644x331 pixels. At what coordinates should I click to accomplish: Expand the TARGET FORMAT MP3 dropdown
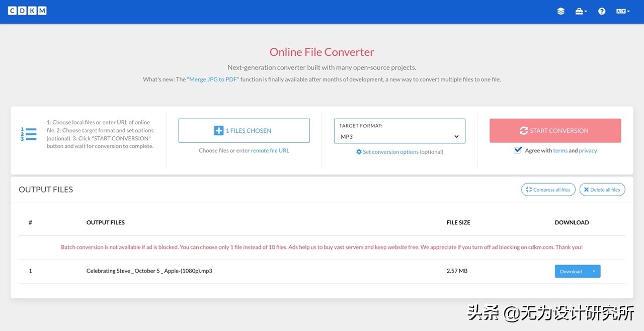pyautogui.click(x=399, y=131)
